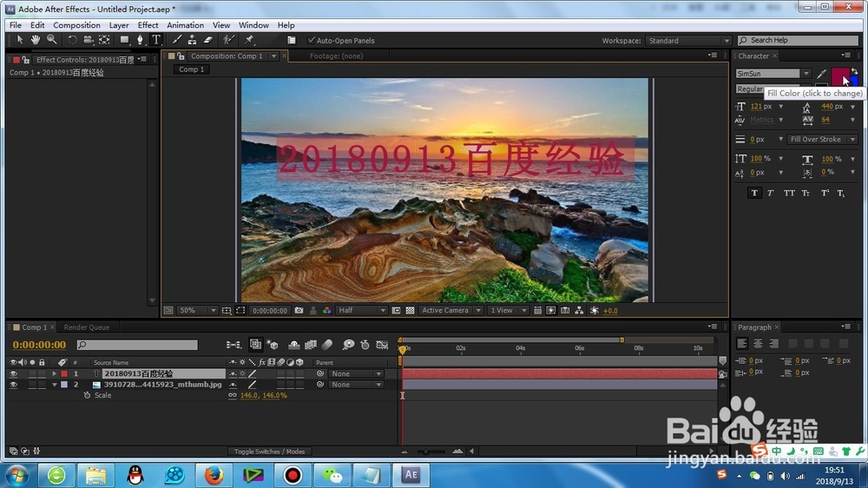Viewport: 868px width, 488px height.
Task: Toggle Superscript text style
Action: (x=825, y=193)
